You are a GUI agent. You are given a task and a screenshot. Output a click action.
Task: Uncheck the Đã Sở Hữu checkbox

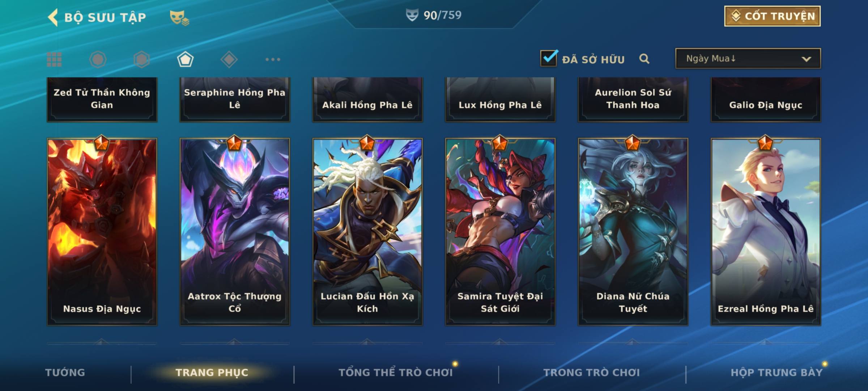548,58
